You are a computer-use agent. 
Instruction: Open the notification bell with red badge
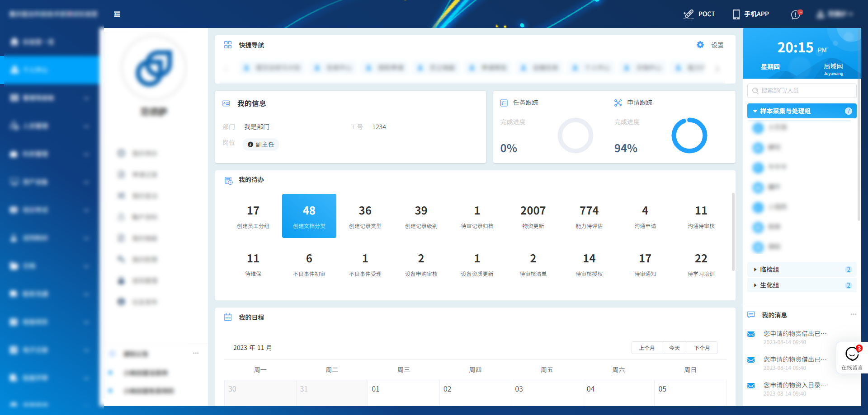(x=796, y=14)
